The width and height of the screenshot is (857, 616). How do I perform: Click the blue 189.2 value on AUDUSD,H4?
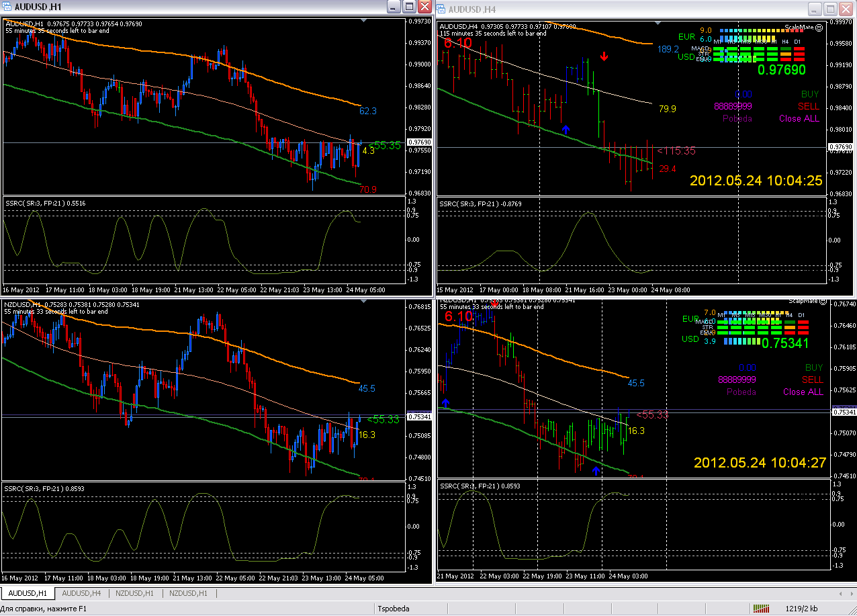coord(668,49)
